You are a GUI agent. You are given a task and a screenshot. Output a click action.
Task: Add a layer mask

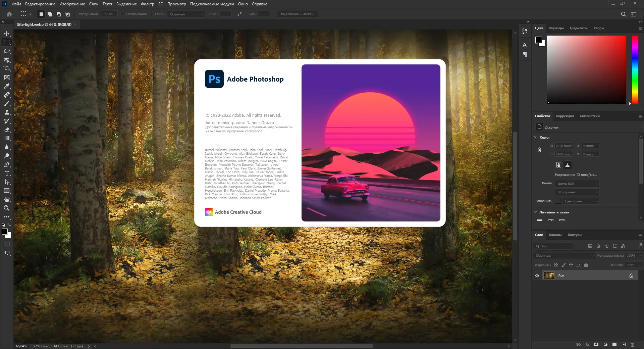(x=596, y=345)
